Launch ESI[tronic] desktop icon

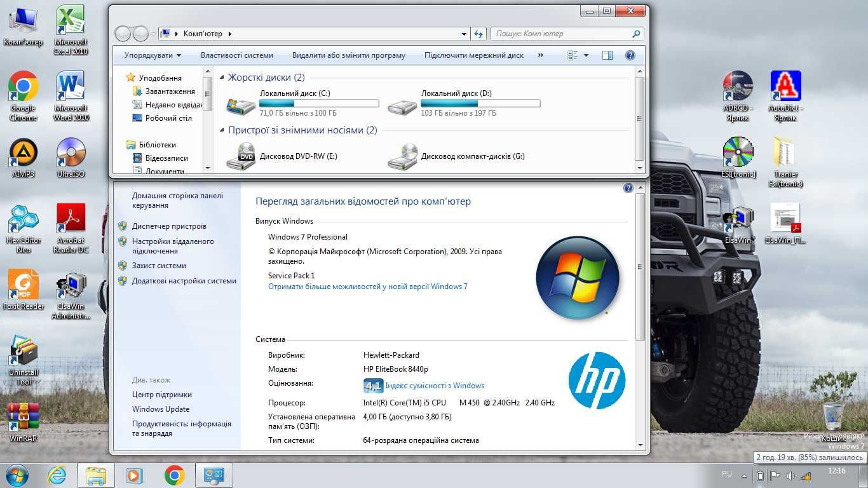738,158
